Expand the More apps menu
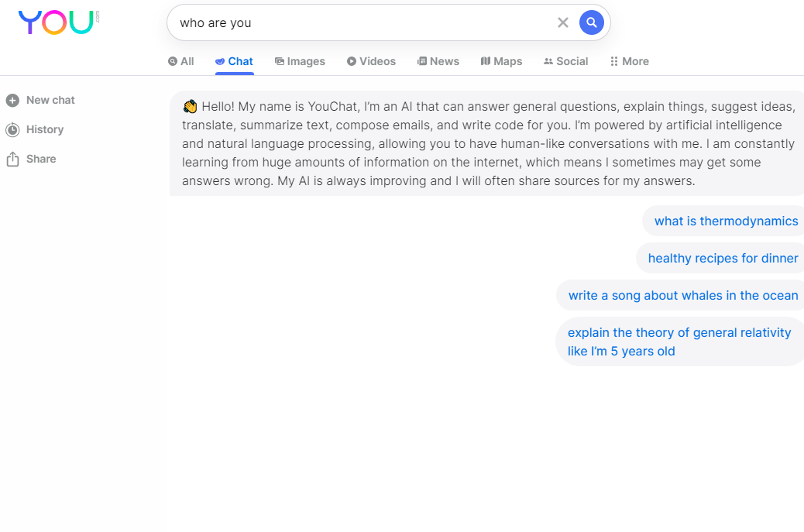 629,61
